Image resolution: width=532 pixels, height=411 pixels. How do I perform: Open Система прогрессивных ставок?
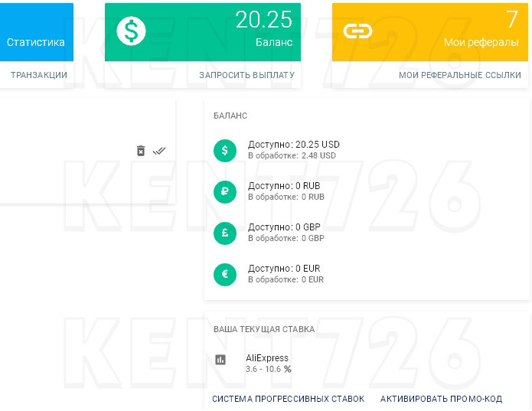point(288,399)
